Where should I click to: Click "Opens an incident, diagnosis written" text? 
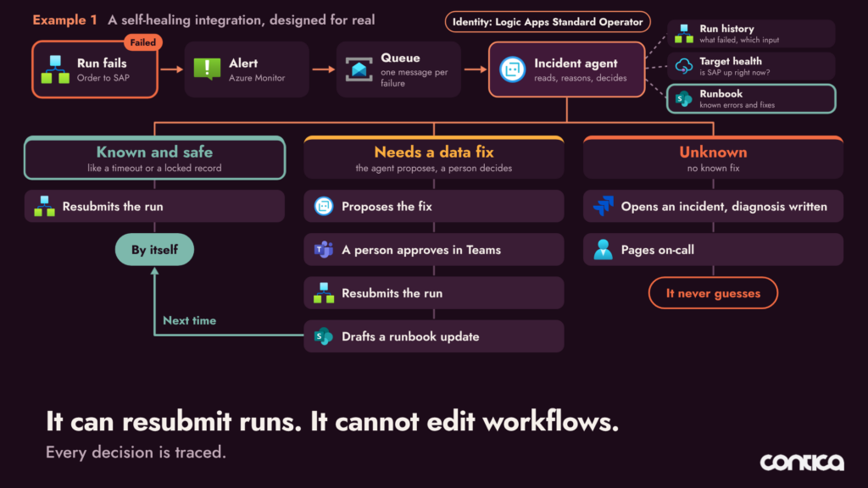coord(724,207)
